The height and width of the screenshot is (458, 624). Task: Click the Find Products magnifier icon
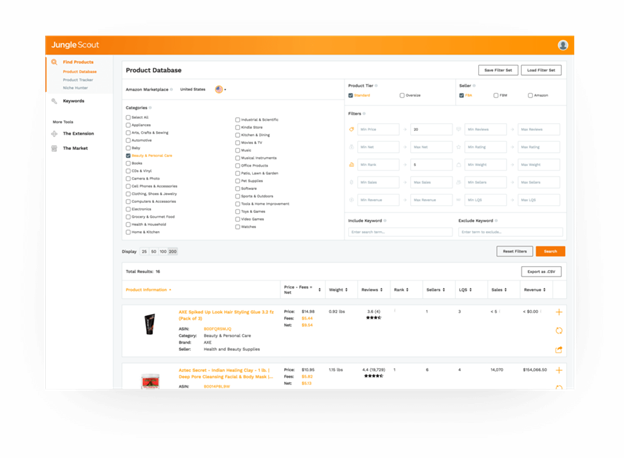point(54,62)
